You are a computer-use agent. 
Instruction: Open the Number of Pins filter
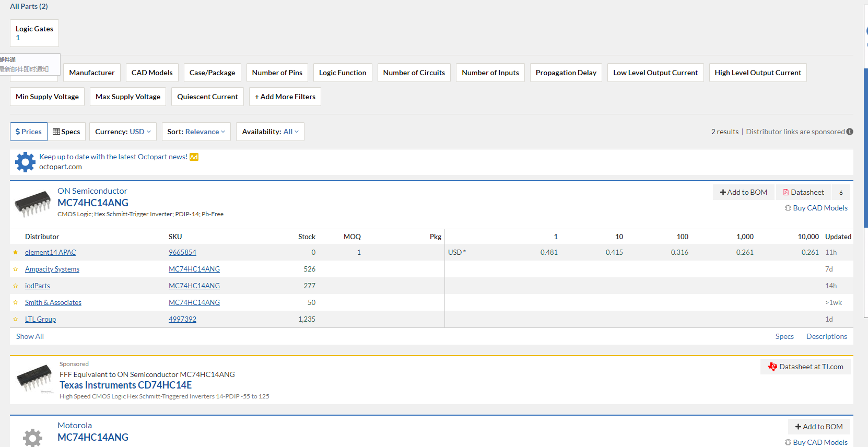[x=277, y=73]
